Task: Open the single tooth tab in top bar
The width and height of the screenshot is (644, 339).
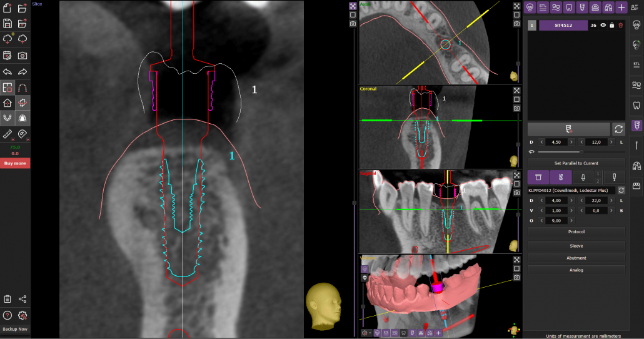Action: 569,7
